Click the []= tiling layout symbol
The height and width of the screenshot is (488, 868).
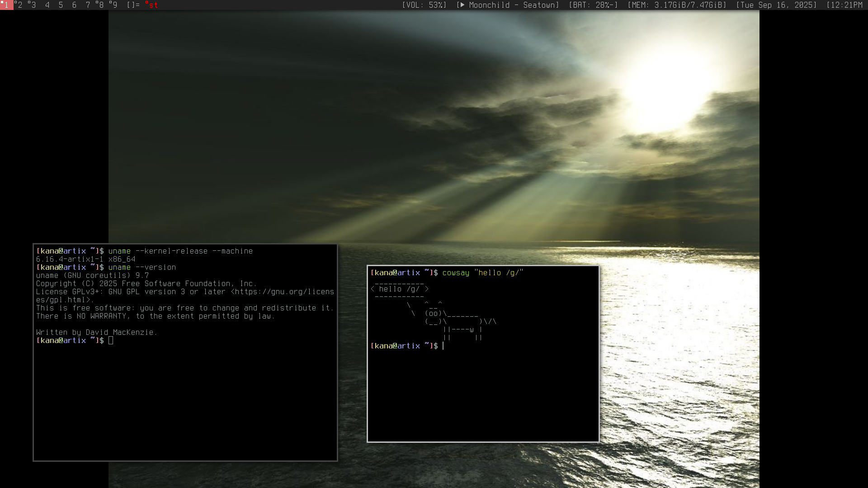coord(133,5)
